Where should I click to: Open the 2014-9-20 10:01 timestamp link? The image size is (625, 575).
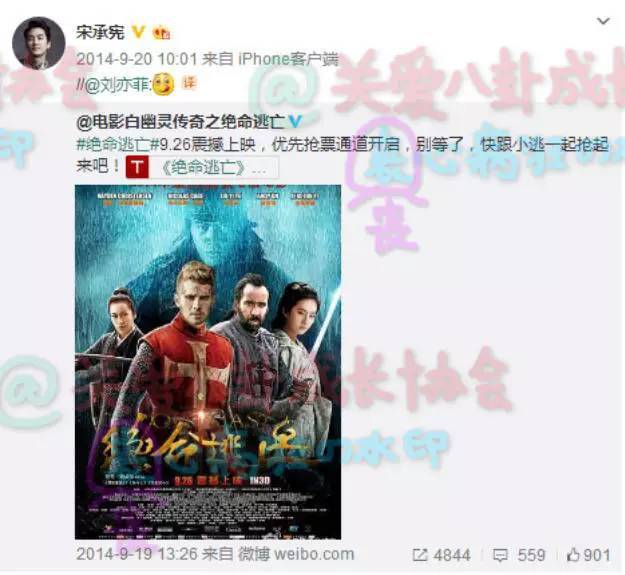click(x=137, y=59)
